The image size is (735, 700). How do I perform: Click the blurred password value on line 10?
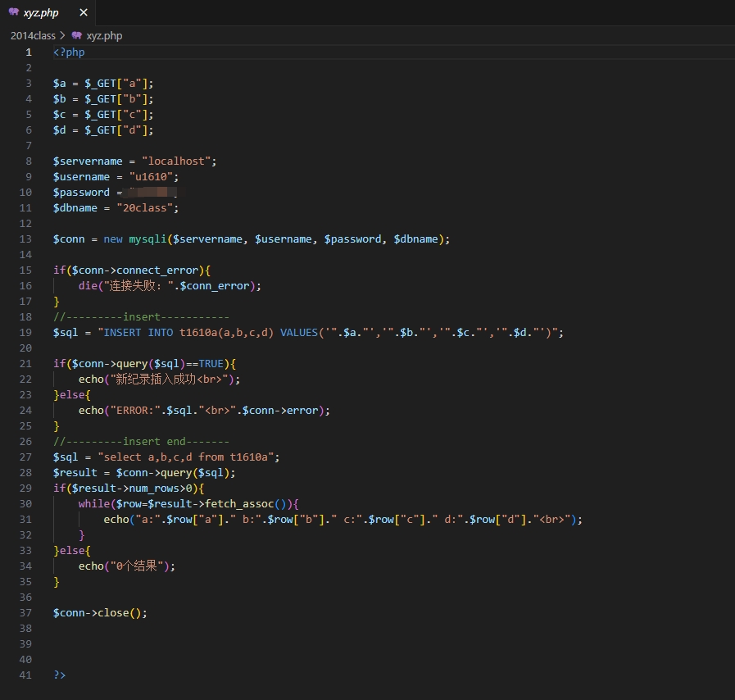152,193
